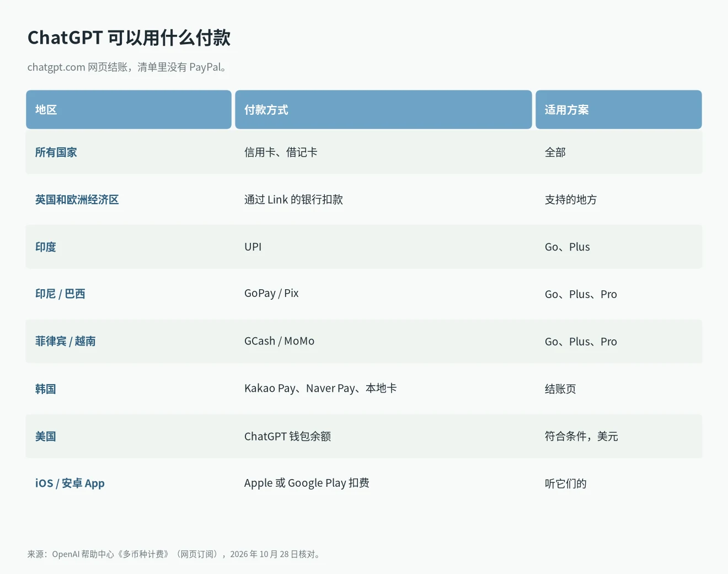Click the "UPI" payment cell
The image size is (728, 574).
click(x=253, y=247)
